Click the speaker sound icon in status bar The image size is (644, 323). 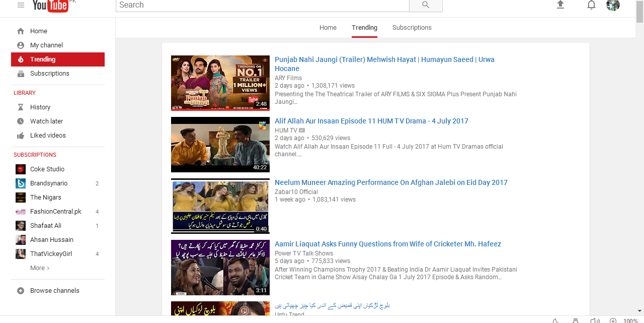(x=595, y=320)
